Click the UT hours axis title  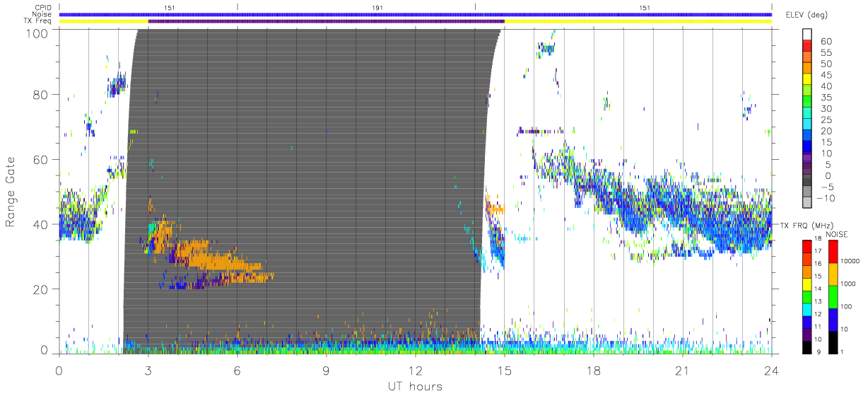tap(414, 386)
